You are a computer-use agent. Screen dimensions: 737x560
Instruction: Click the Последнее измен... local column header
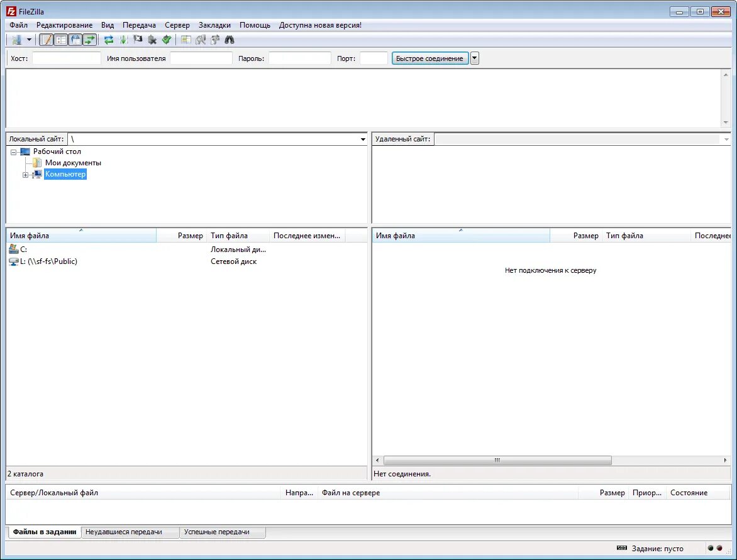coord(307,235)
